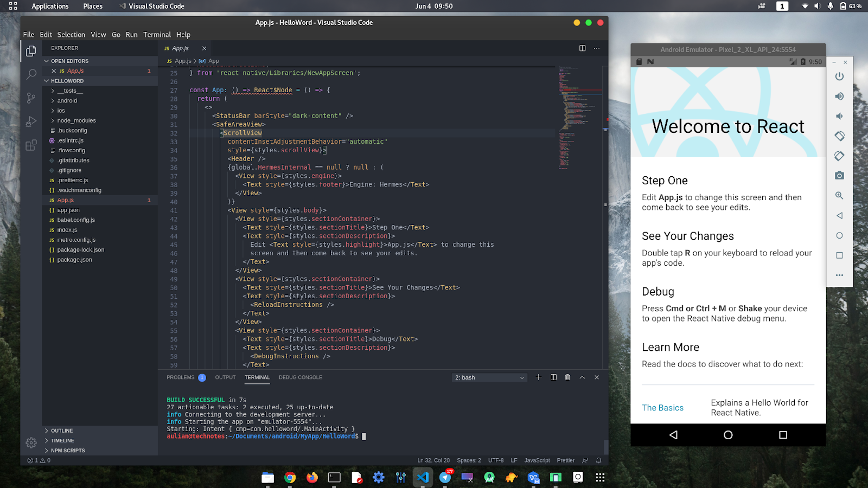This screenshot has width=868, height=488.
Task: Close the App.js editor tab
Action: tap(204, 48)
